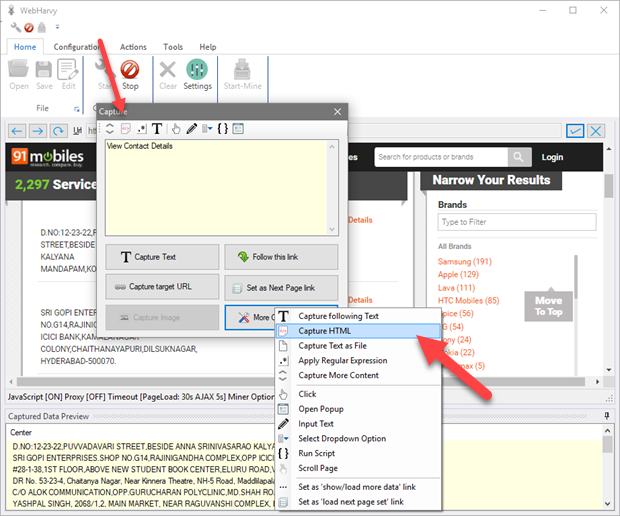Click the Run Script braces icon in Capture toolbar
Viewport: 620px width, 516px height.
(223, 129)
